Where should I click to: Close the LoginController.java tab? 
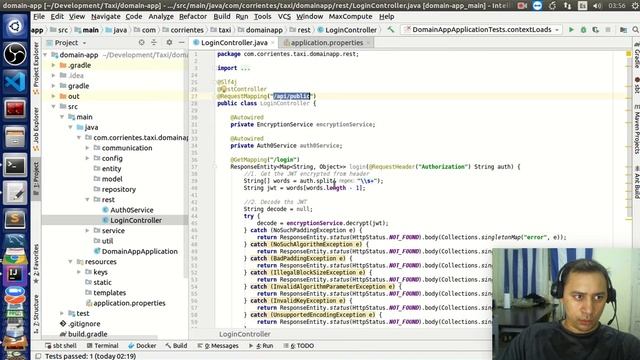(x=273, y=43)
